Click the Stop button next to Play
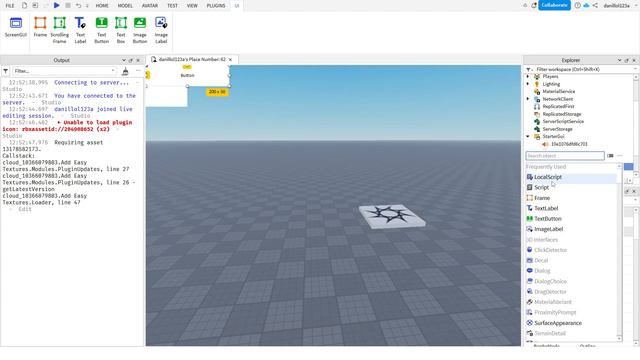640x360 pixels. coord(68,6)
